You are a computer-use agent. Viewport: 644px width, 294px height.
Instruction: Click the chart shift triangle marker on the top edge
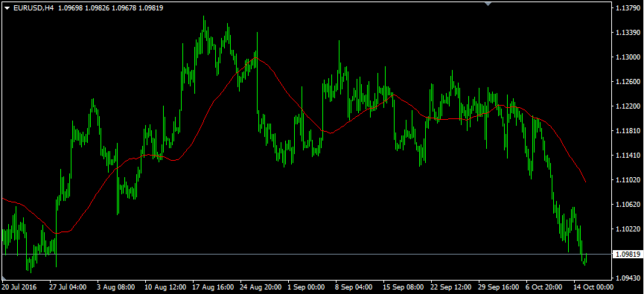tap(488, 4)
